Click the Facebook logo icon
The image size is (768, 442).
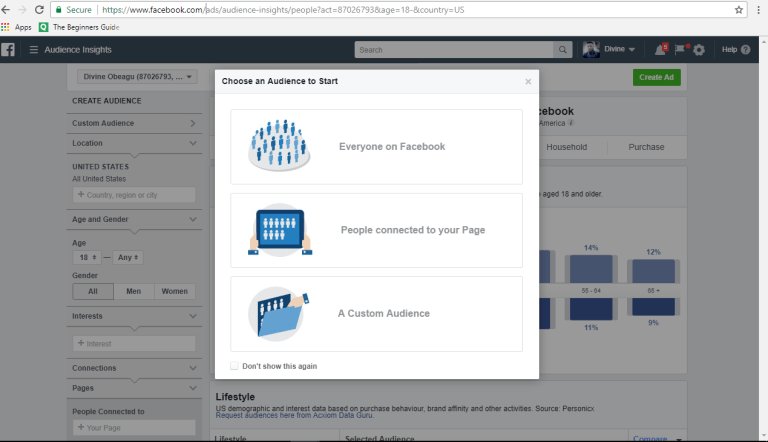[x=8, y=49]
